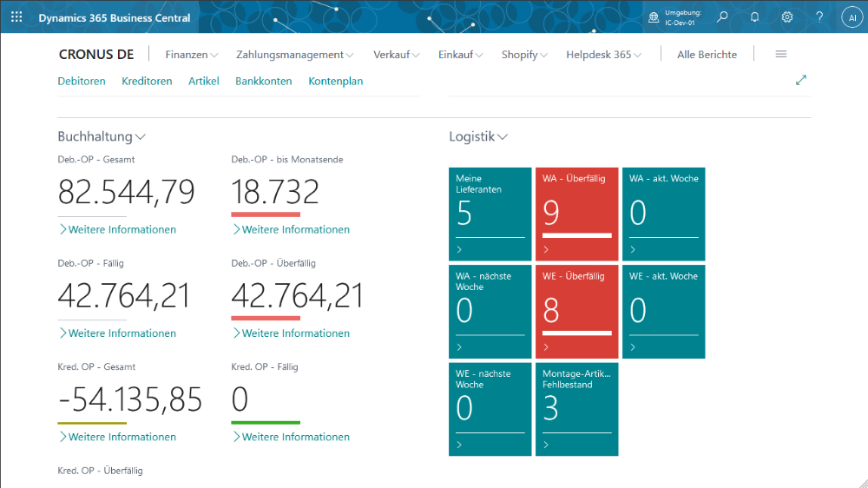The height and width of the screenshot is (488, 868).
Task: Weitere Informationen under Deb.-OP - bis Monatsende
Action: (291, 229)
